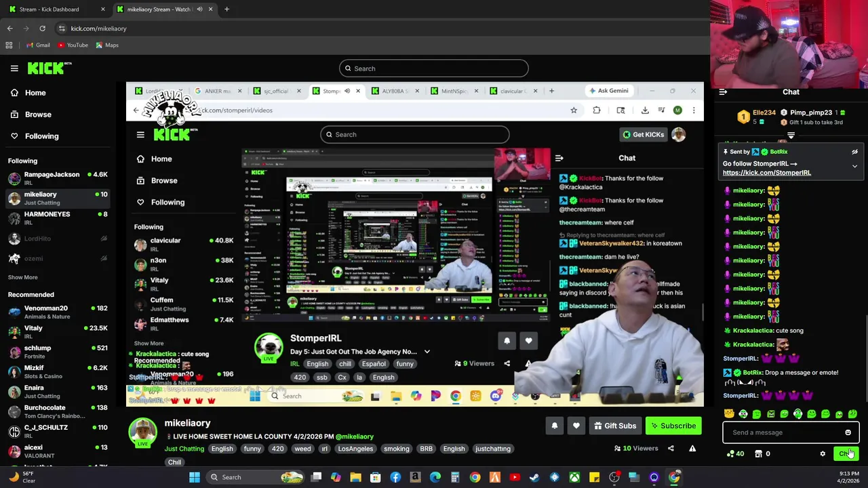Open the Chrome apps grid in the bookmarks bar

(9, 45)
